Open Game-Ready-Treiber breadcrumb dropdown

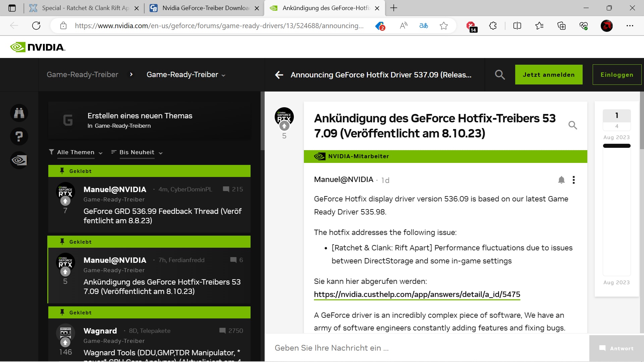(186, 75)
